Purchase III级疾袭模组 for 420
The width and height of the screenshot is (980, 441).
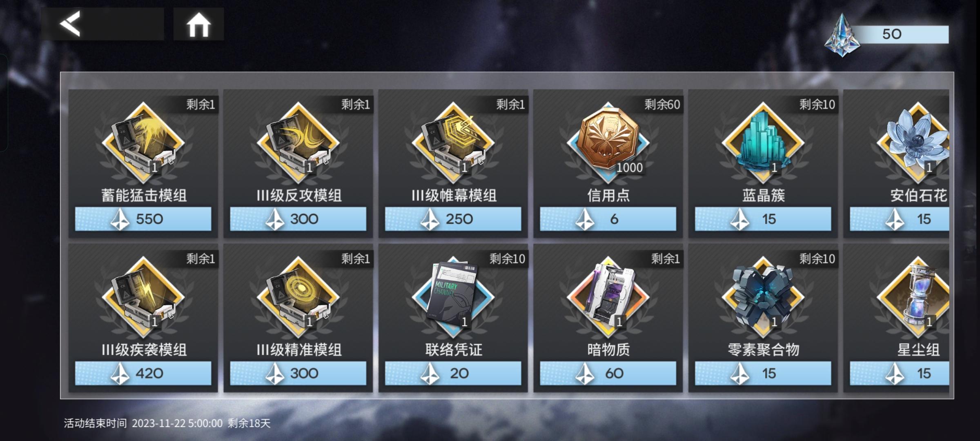[x=143, y=373]
